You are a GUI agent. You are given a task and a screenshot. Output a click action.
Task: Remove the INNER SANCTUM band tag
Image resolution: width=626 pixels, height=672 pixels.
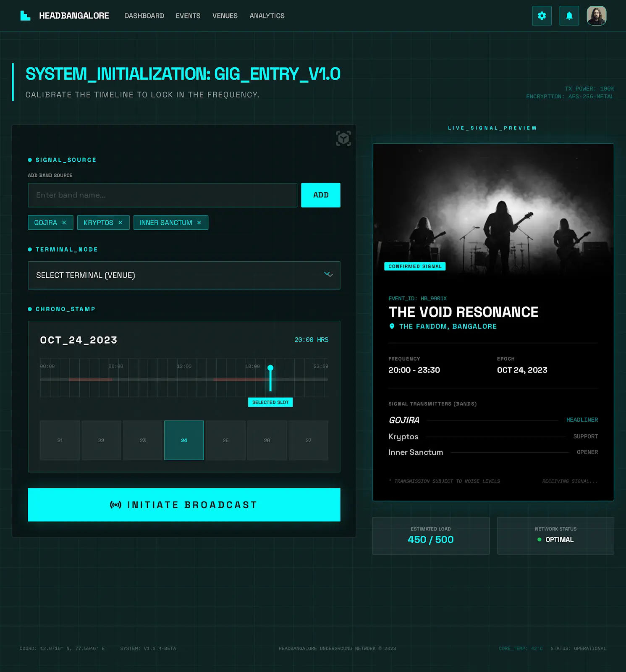click(199, 223)
